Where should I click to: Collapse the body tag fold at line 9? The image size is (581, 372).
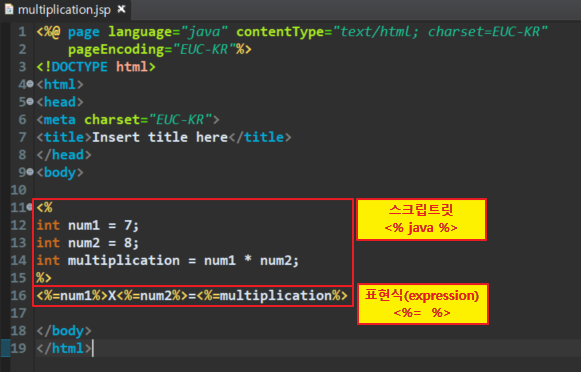tap(30, 172)
